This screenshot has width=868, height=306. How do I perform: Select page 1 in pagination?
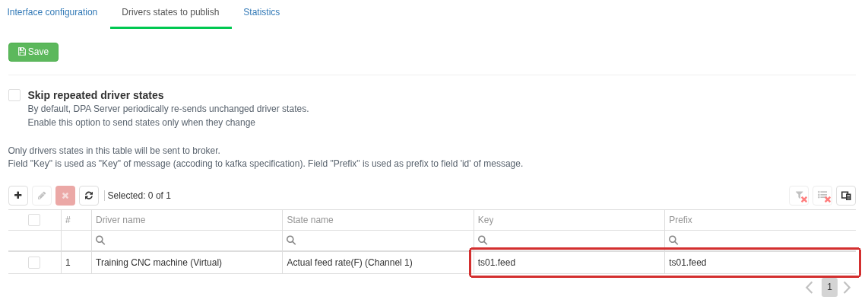(829, 287)
